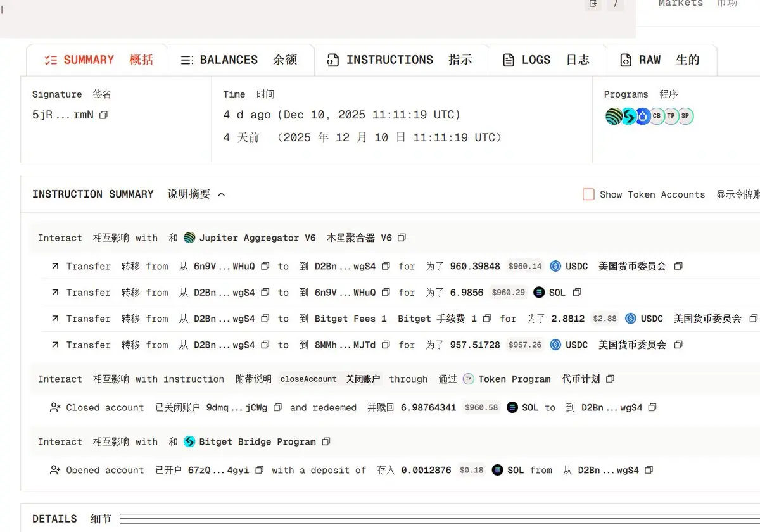Viewport: 760px width, 532px height.
Task: Switch to the BALANCES tab
Action: [x=239, y=60]
